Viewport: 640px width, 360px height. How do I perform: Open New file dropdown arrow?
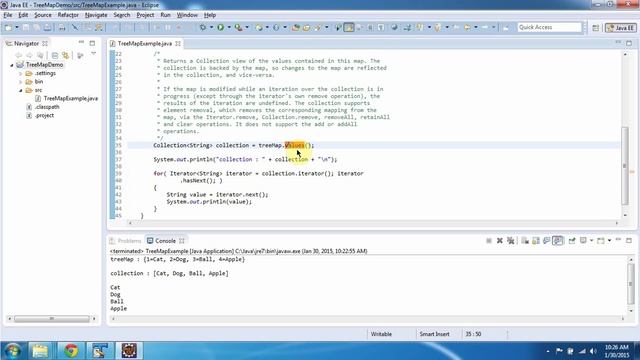[17, 27]
